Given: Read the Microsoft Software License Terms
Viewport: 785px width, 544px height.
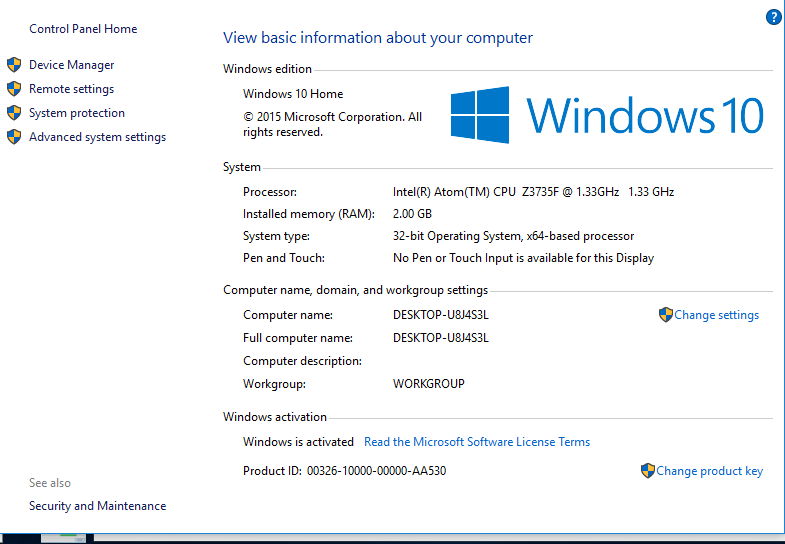Looking at the screenshot, I should (477, 442).
